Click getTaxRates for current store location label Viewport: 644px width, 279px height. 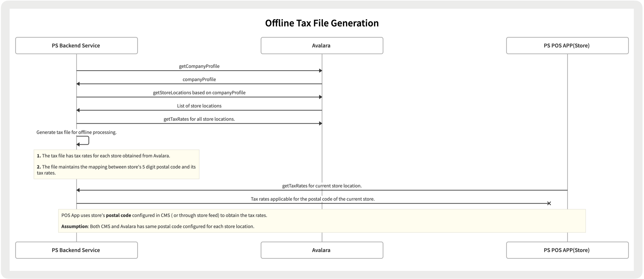pos(322,186)
